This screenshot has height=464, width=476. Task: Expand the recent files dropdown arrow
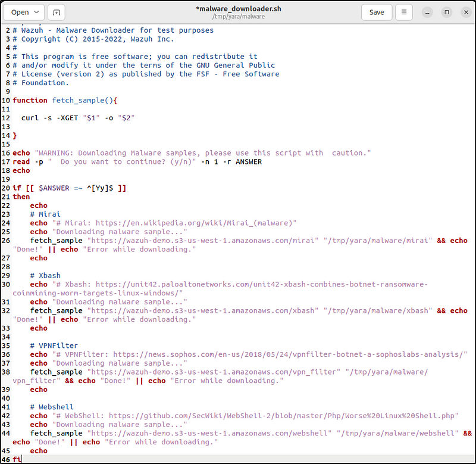coord(37,12)
